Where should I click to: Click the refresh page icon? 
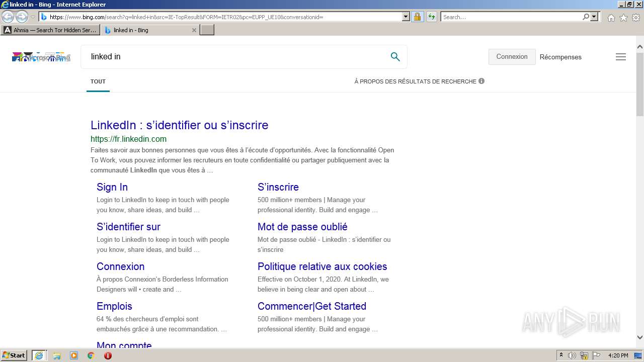(432, 17)
